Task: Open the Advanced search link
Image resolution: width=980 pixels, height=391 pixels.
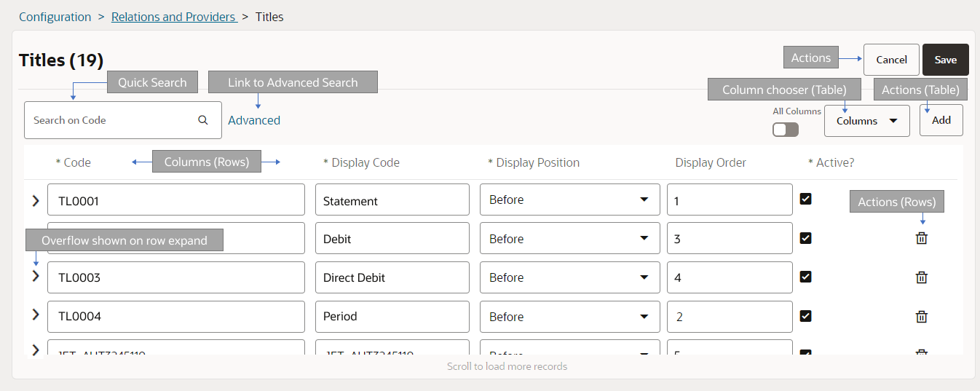Action: (x=254, y=120)
